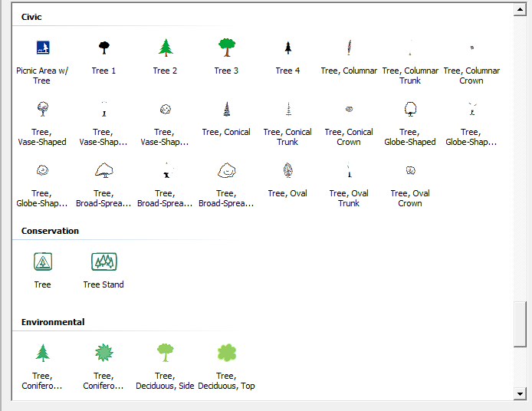532x411 pixels.
Task: Pick the vase-shaped tree trunk-only symbol
Action: click(x=104, y=110)
